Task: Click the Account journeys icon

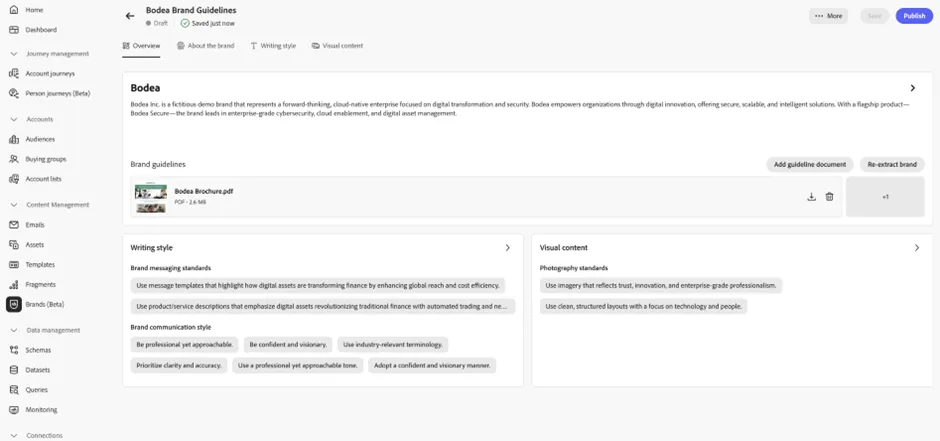Action: pyautogui.click(x=14, y=74)
